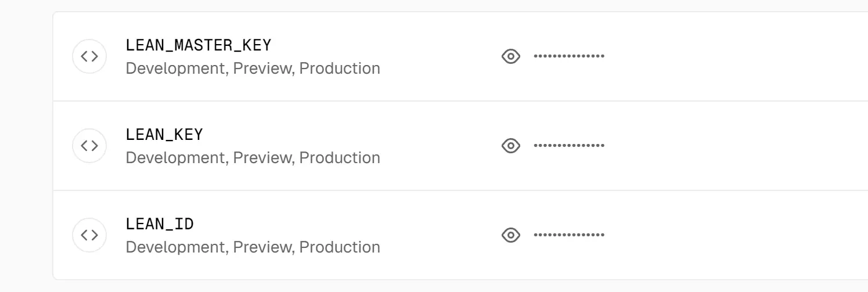Screen dimensions: 868x292
Task: Click "Production" under LEAN_MASTER_KEY
Action: click(340, 69)
